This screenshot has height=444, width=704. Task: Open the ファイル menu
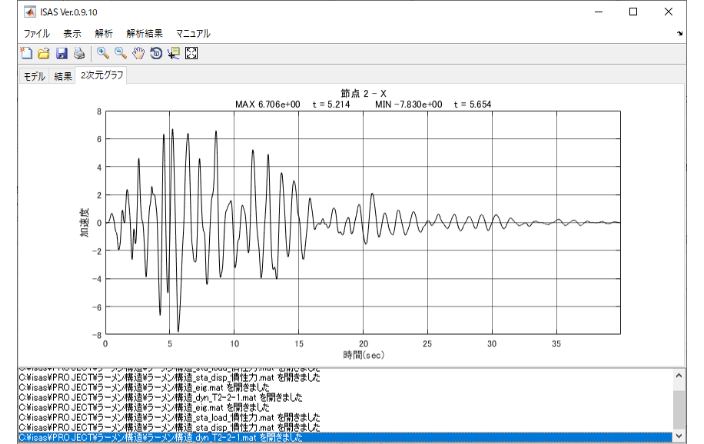point(36,33)
